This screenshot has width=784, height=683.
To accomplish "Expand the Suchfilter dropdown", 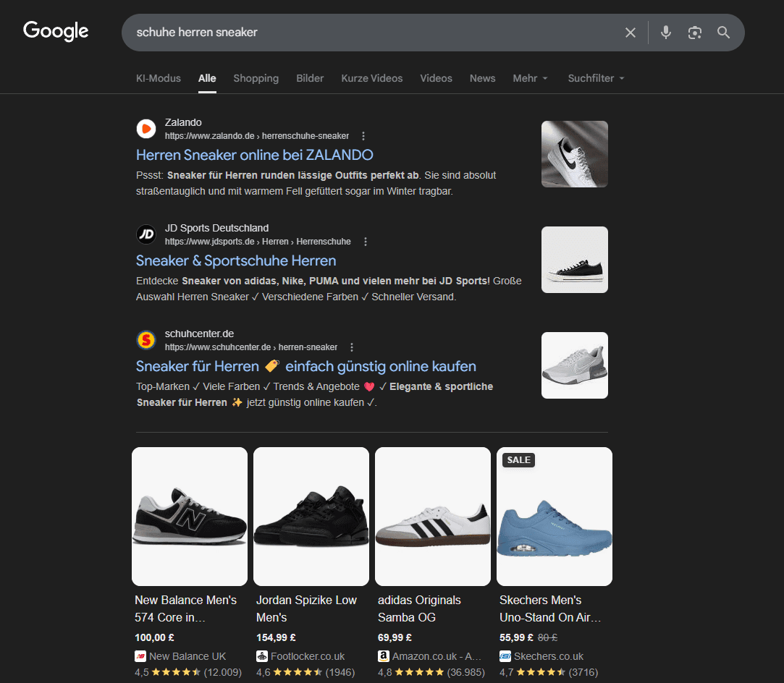I will click(x=596, y=78).
